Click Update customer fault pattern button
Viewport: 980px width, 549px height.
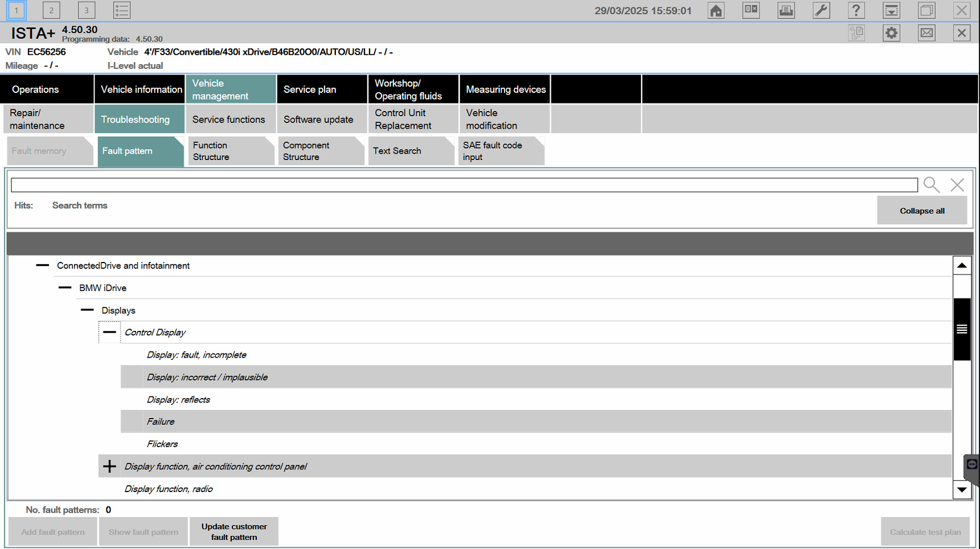click(x=233, y=531)
